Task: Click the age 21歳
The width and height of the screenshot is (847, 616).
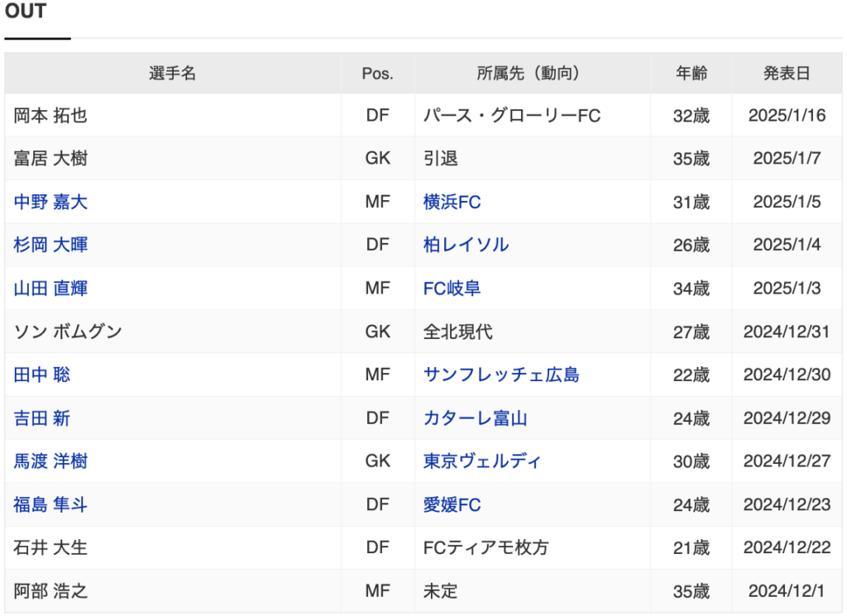Action: click(x=691, y=548)
